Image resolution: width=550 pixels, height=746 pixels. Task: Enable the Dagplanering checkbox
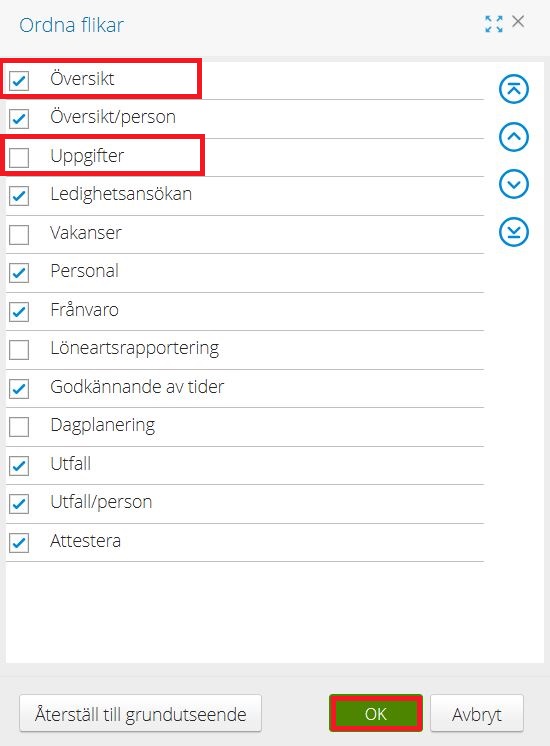(19, 427)
